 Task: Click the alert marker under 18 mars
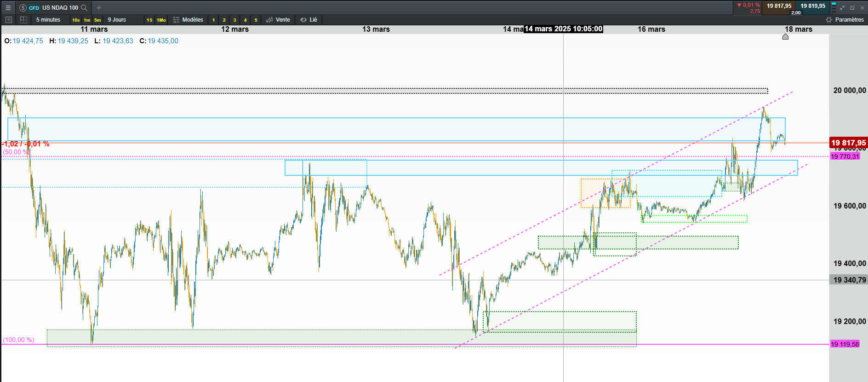coord(785,37)
